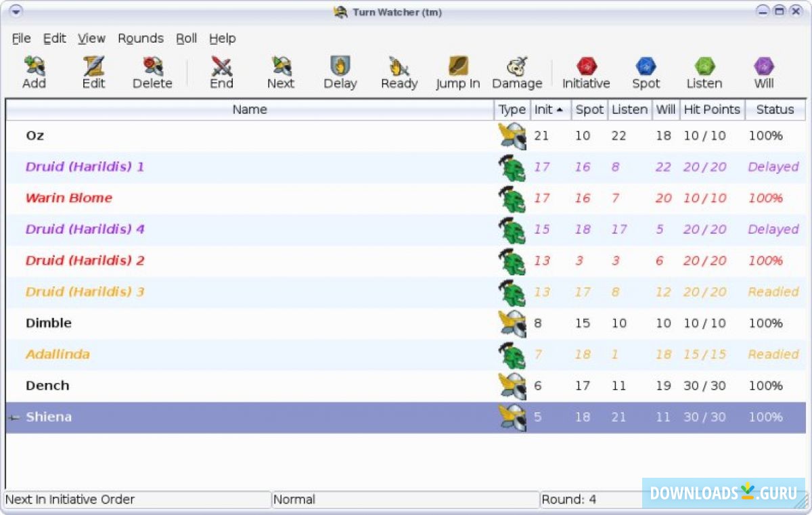Open the window menu button in title bar

click(x=16, y=12)
